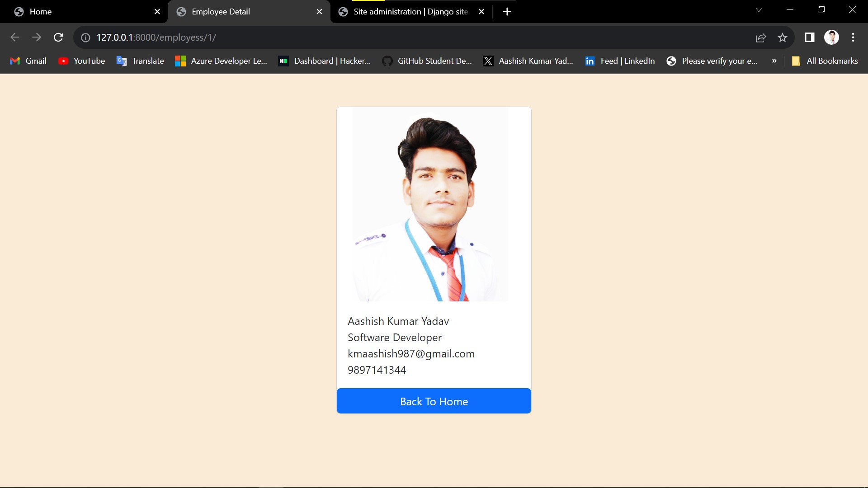Open the GitHub Student bookmark

click(426, 61)
